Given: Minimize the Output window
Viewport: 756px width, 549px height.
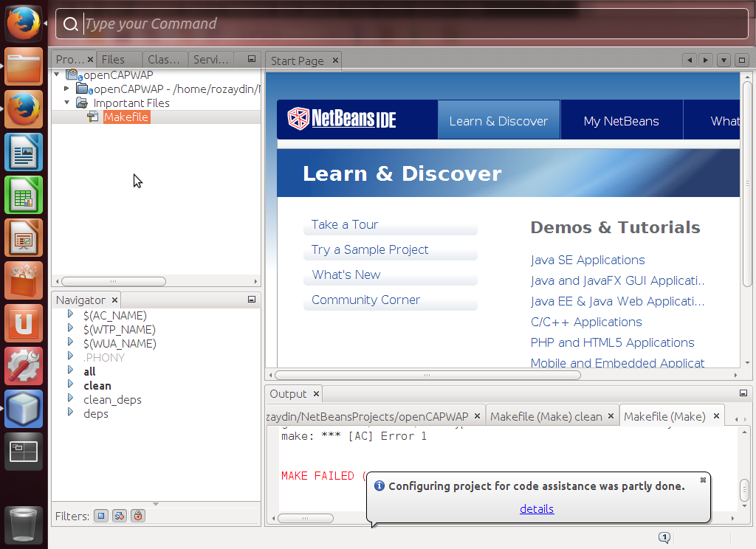Looking at the screenshot, I should coord(743,393).
